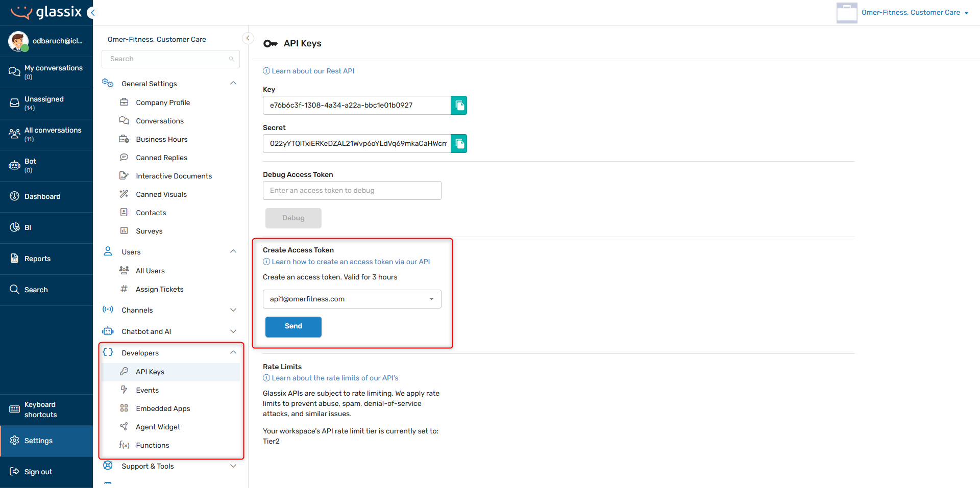Screen dimensions: 980x488
Task: Click the Glassix logo
Action: pyautogui.click(x=46, y=12)
